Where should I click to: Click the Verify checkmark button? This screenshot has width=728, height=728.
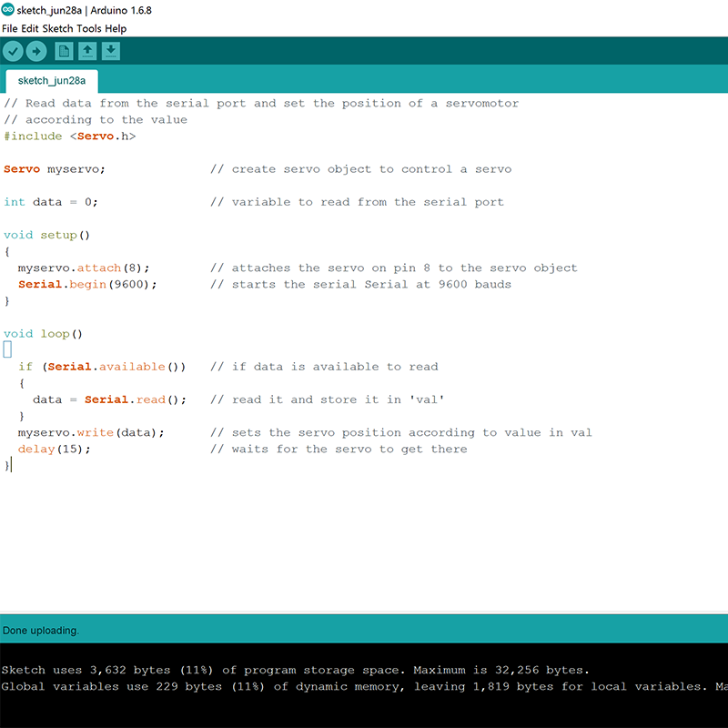(x=13, y=51)
